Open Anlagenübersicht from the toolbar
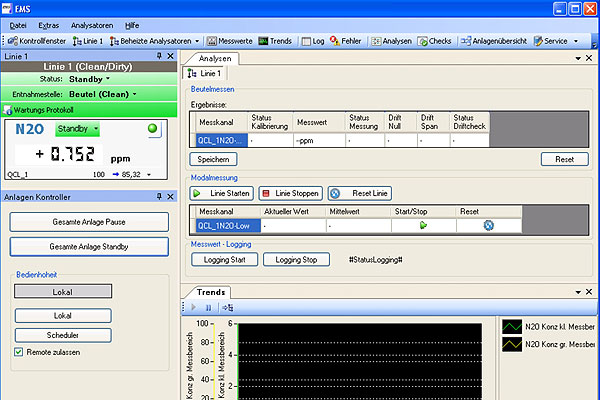This screenshot has height=400, width=600. pos(495,41)
